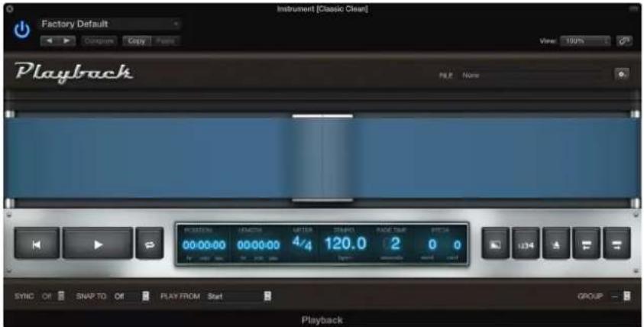Start playback with the Play button
The image size is (644, 327).
(x=98, y=244)
